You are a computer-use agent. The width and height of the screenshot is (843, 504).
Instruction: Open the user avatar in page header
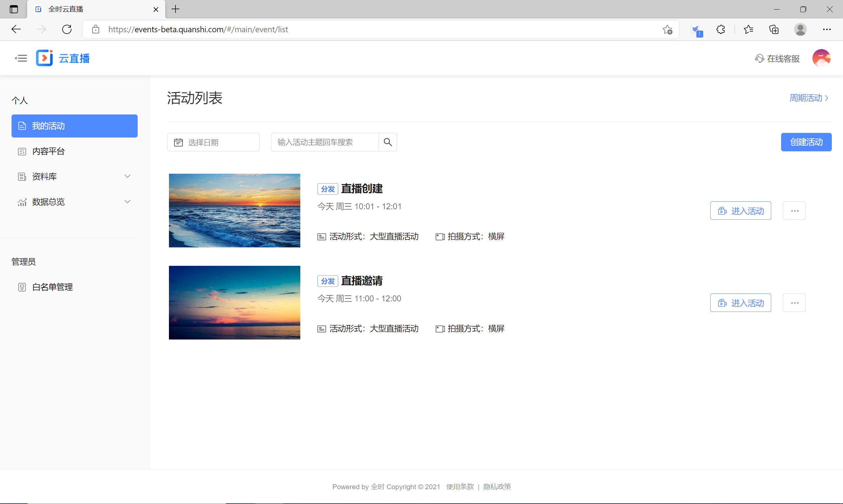point(821,59)
